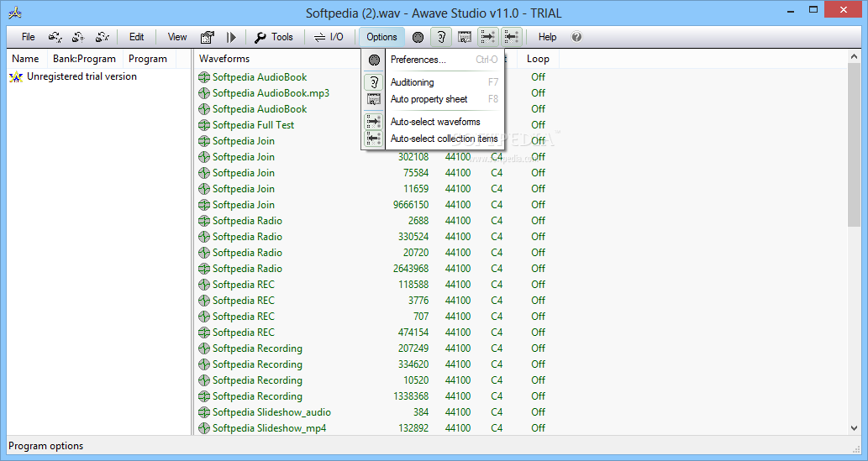The height and width of the screenshot is (461, 868).
Task: Click waveform icon of Recording row 207249
Action: tap(203, 348)
